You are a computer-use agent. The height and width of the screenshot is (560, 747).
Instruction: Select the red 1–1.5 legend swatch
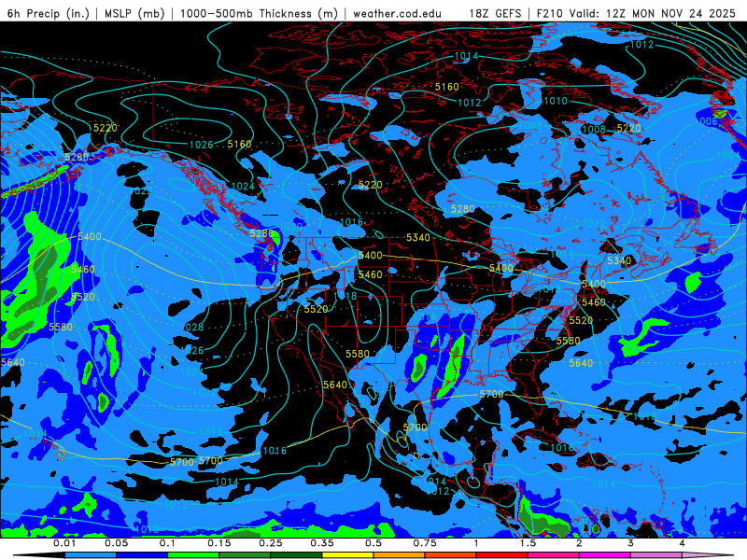point(502,555)
